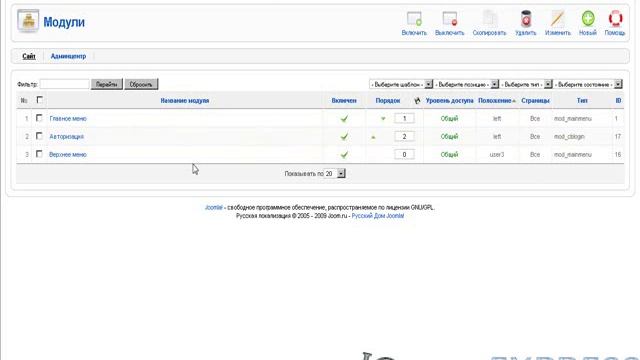The width and height of the screenshot is (640, 360).
Task: Click order field for Верхнее меню
Action: (404, 154)
